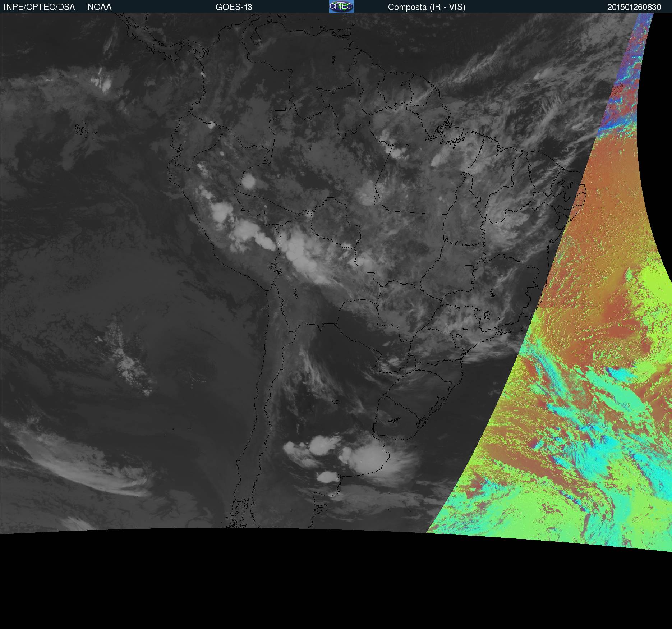Click the INPE/CPTEC/DSA header label
Image resolution: width=672 pixels, height=629 pixels.
pyautogui.click(x=39, y=7)
